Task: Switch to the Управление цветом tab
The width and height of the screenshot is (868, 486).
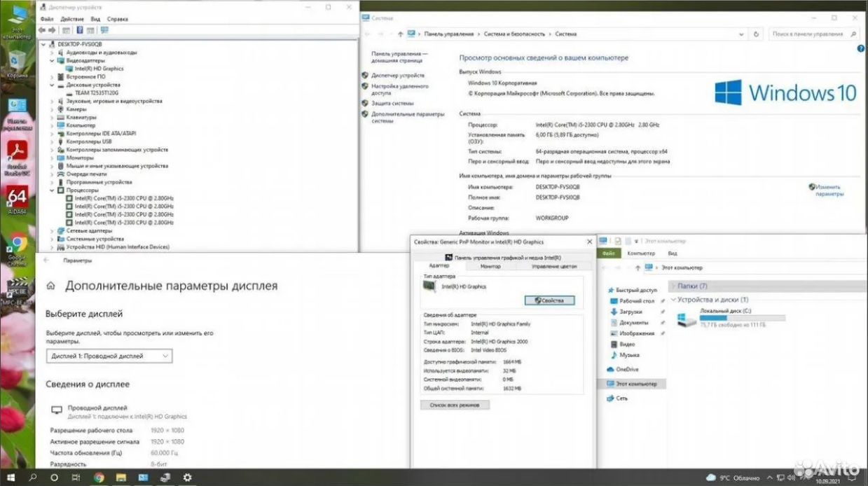Action: tap(553, 266)
